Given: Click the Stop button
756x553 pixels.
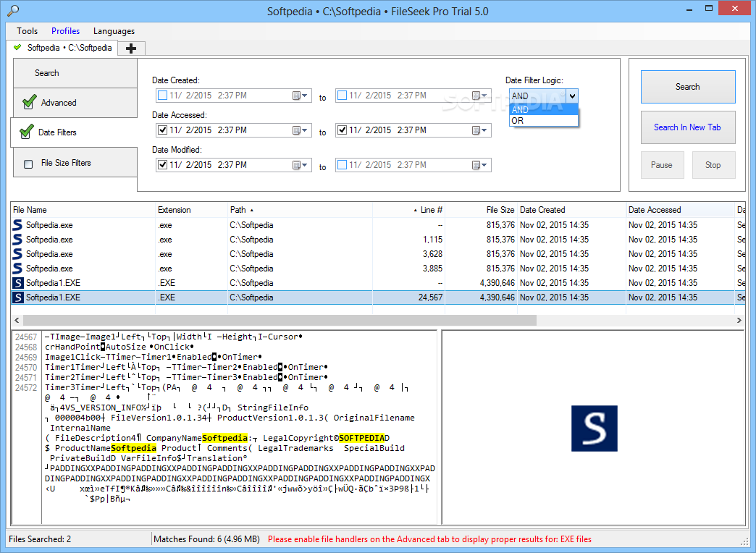Looking at the screenshot, I should pos(713,165).
